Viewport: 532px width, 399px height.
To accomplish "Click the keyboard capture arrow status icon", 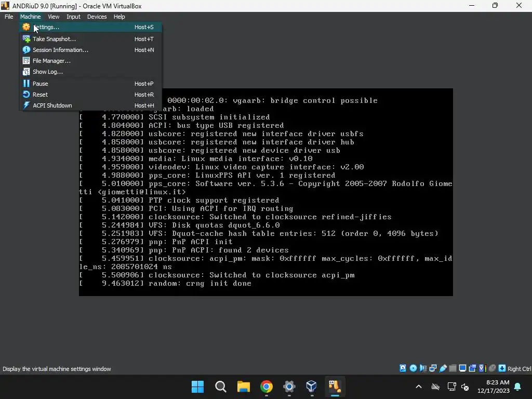I will tap(502, 368).
